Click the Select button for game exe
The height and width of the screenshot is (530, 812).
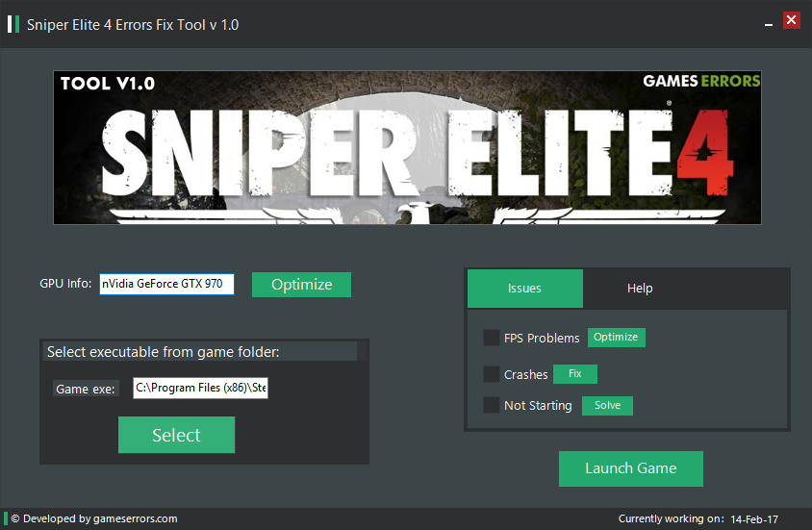click(177, 435)
